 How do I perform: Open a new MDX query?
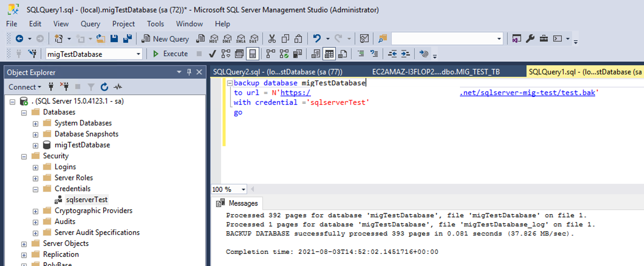(214, 39)
